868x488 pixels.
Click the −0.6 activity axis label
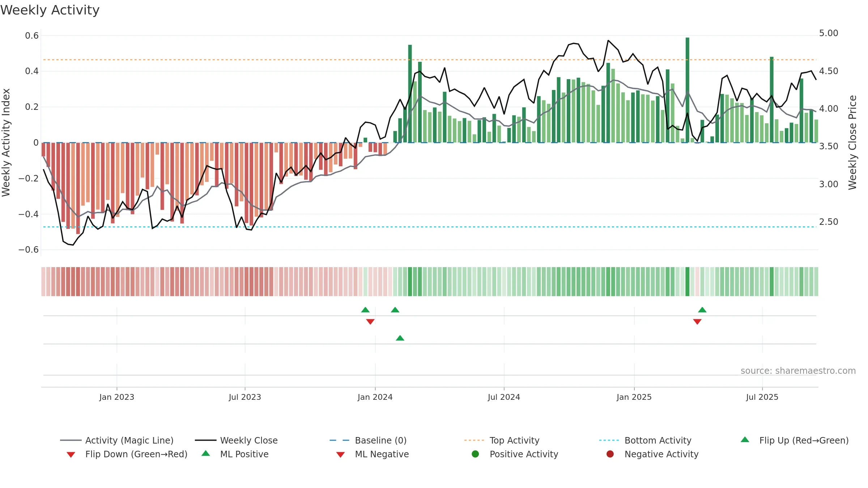point(29,249)
